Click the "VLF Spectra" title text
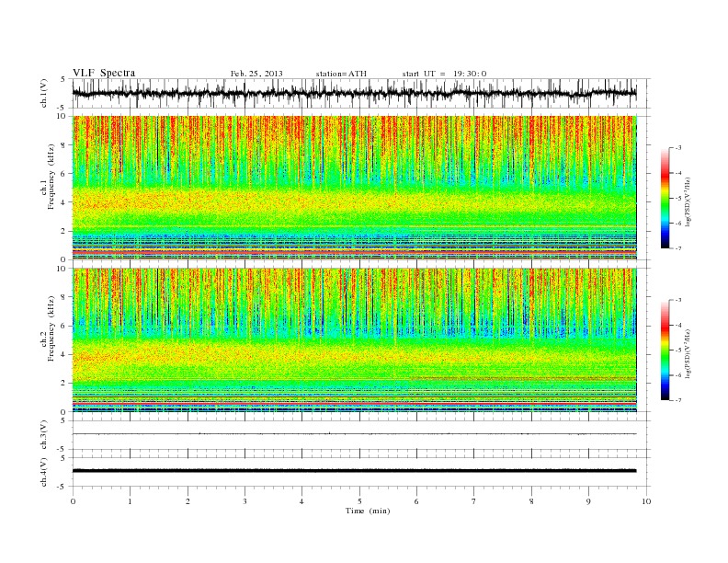 pos(104,73)
